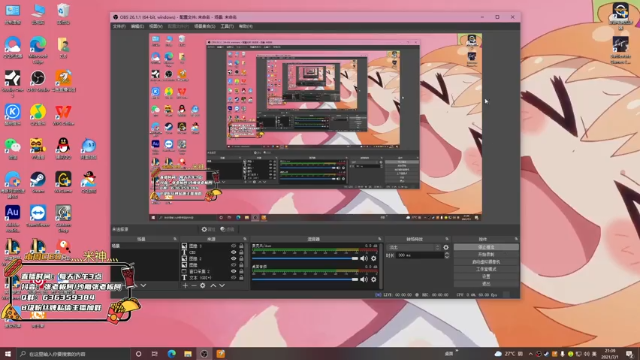Open the WPS Office desktop shortcut
This screenshot has width=640, height=360.
[x=63, y=115]
